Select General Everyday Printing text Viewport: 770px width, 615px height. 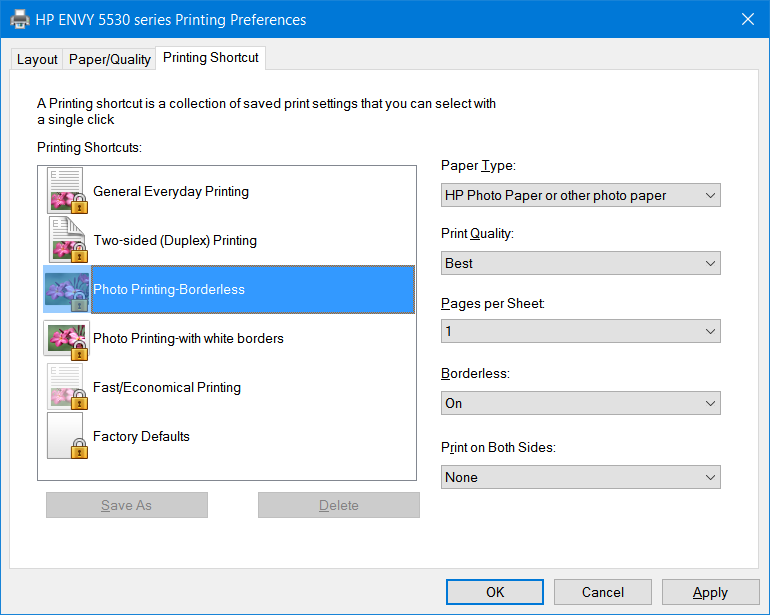point(171,191)
